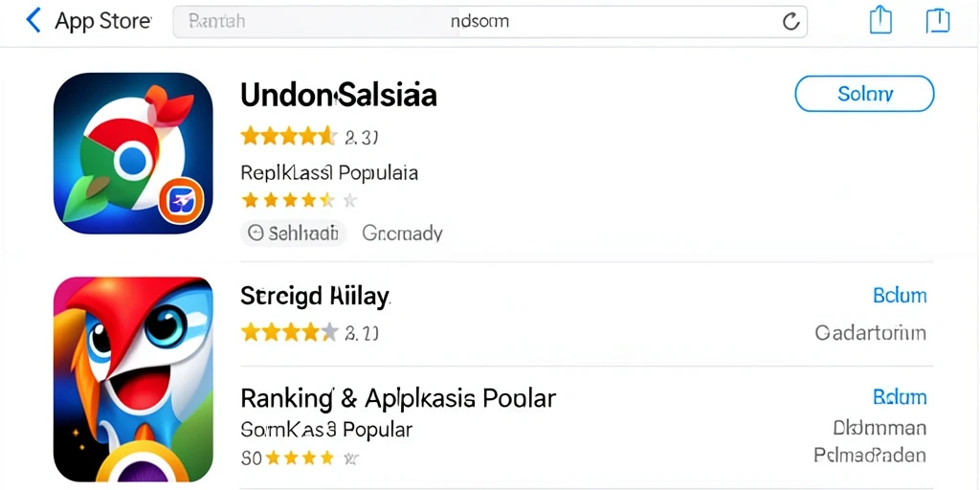Click the address bar field
This screenshot has width=980, height=490.
click(490, 22)
